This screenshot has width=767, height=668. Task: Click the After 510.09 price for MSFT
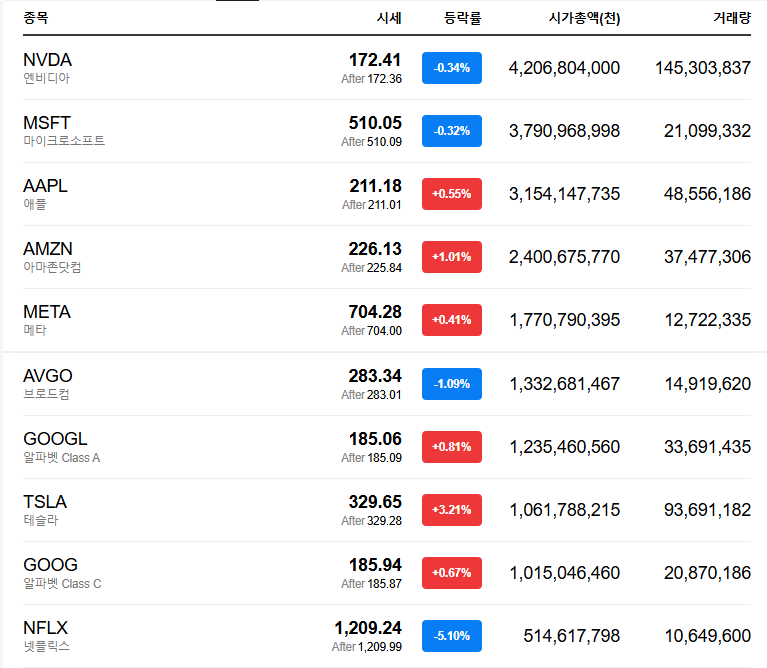pos(372,142)
